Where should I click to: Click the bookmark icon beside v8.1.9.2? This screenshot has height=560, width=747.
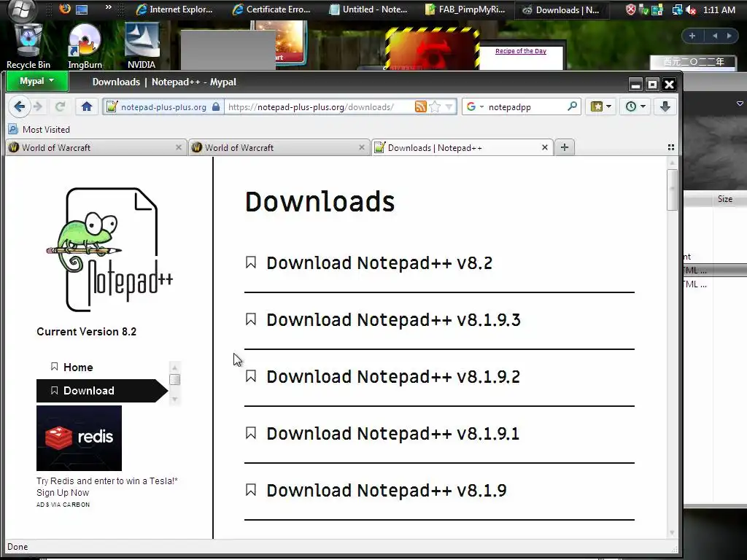point(251,376)
